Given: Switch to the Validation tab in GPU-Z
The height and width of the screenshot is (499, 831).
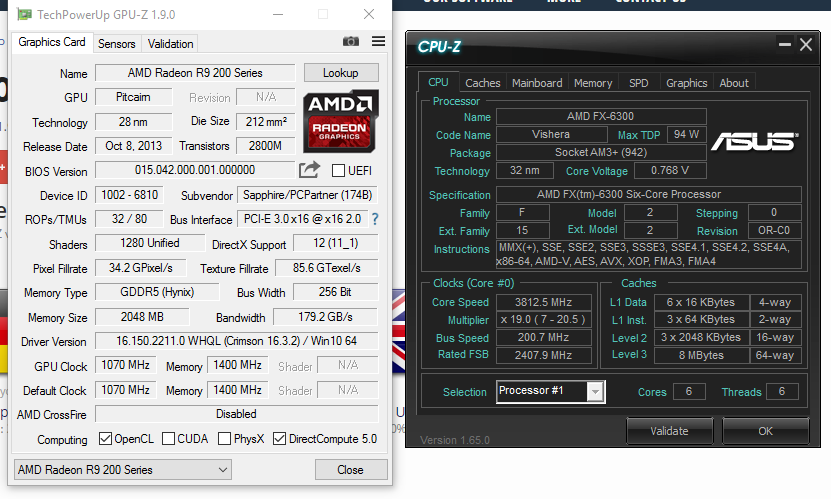Looking at the screenshot, I should pyautogui.click(x=170, y=44).
